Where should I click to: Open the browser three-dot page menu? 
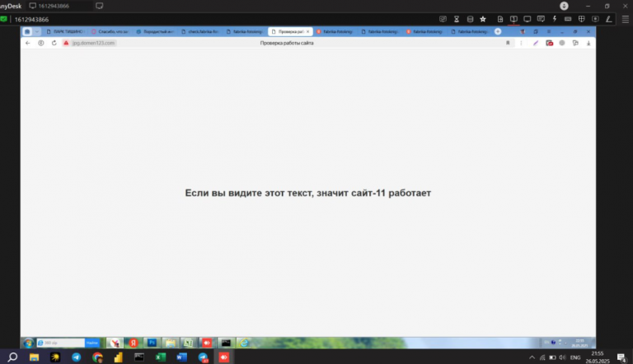click(521, 43)
